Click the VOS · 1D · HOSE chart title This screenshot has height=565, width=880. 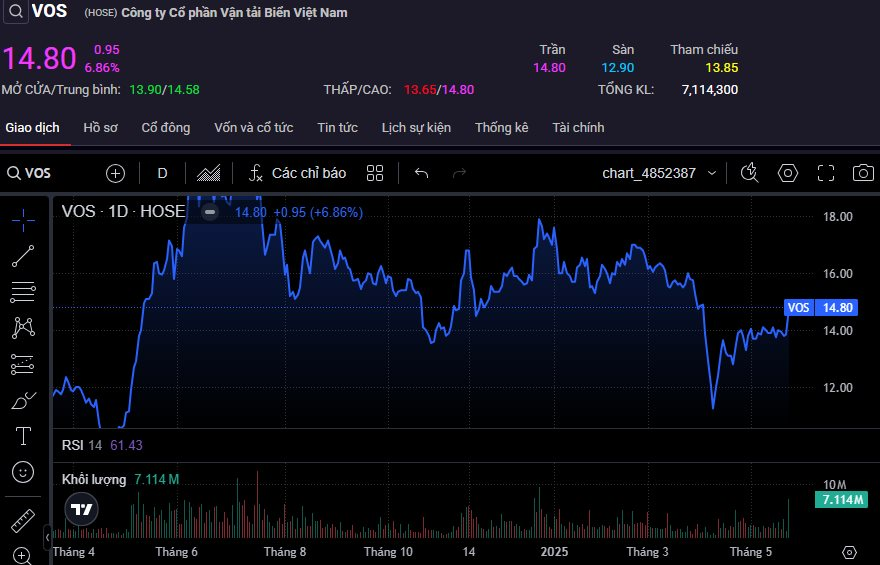click(x=123, y=212)
